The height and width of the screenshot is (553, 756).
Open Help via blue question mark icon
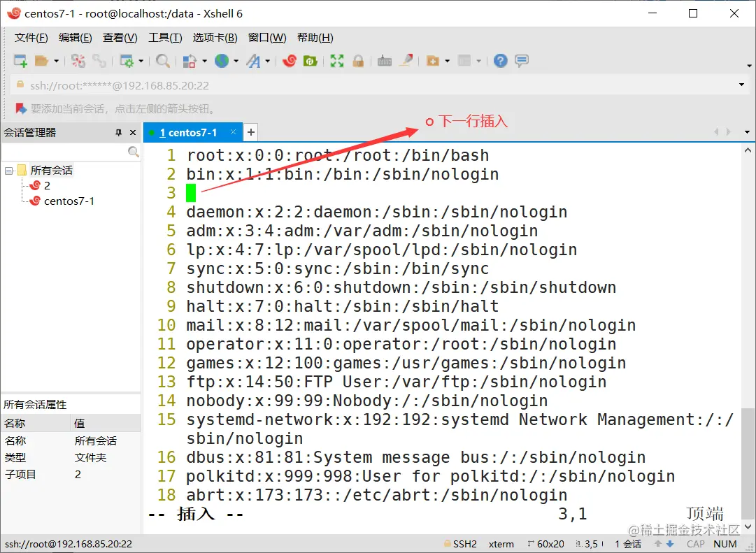501,61
